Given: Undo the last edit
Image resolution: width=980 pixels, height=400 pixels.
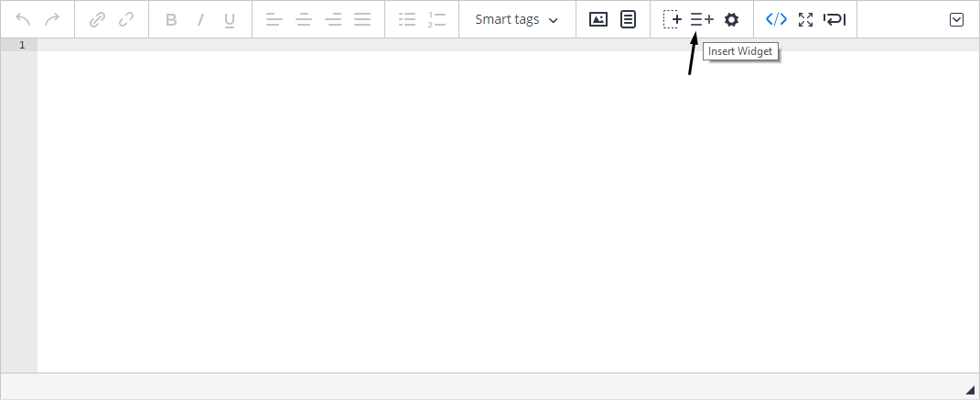Looking at the screenshot, I should click(x=23, y=19).
